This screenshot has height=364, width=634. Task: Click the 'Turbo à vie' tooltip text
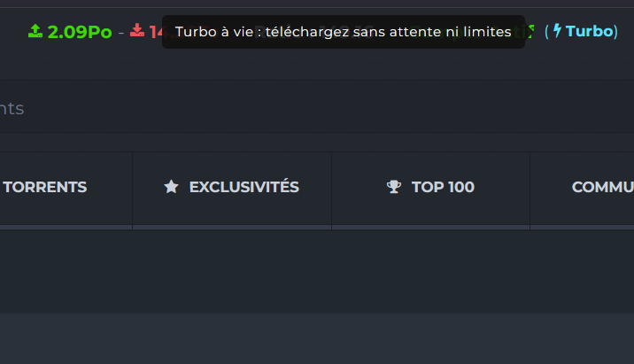(x=344, y=32)
